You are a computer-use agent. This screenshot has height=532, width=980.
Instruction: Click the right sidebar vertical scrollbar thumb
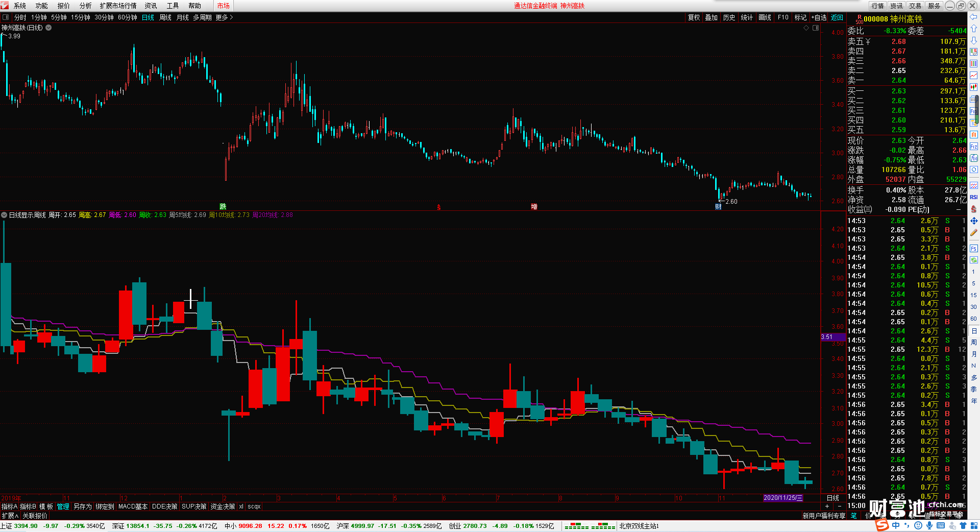coord(977,109)
